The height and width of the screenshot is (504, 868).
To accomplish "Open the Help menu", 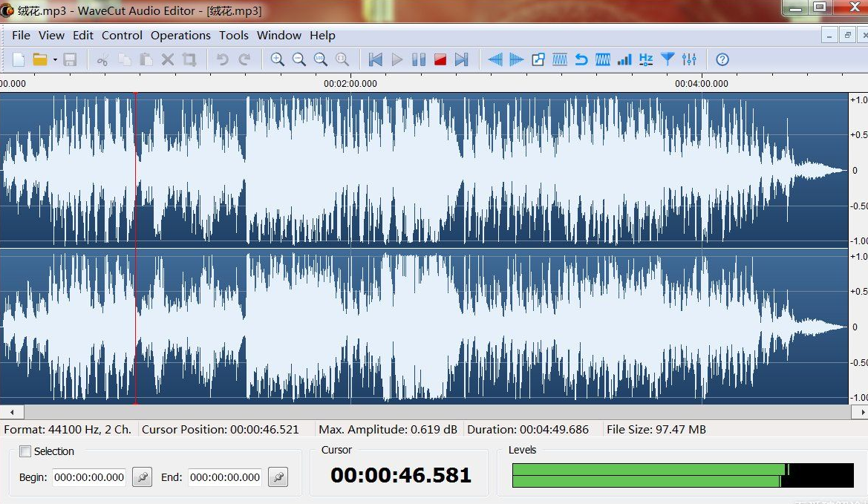I will point(322,36).
